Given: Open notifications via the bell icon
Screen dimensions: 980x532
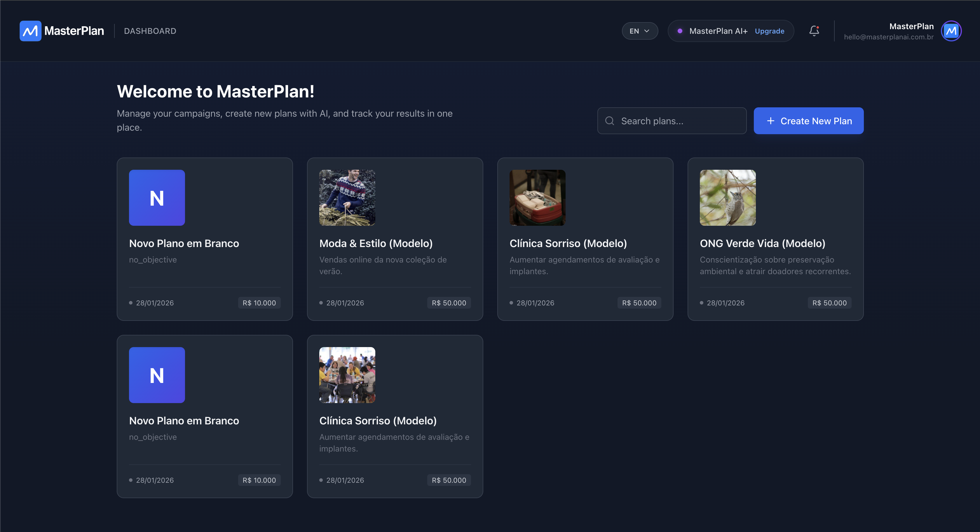Looking at the screenshot, I should tap(814, 31).
